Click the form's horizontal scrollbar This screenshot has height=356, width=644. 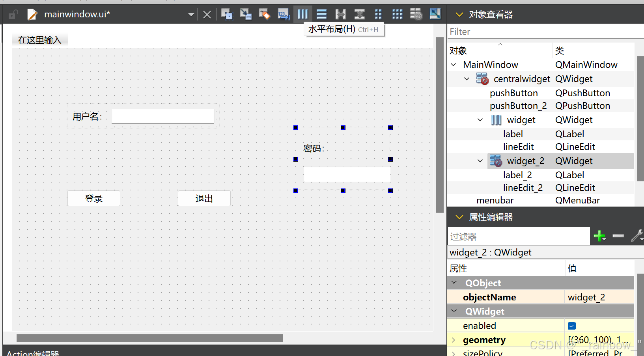(150, 338)
